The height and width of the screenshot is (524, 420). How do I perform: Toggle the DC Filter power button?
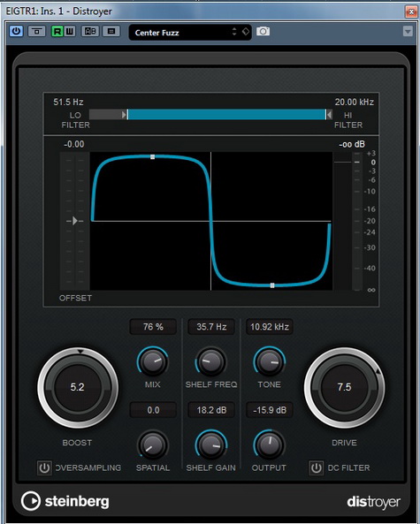click(316, 467)
